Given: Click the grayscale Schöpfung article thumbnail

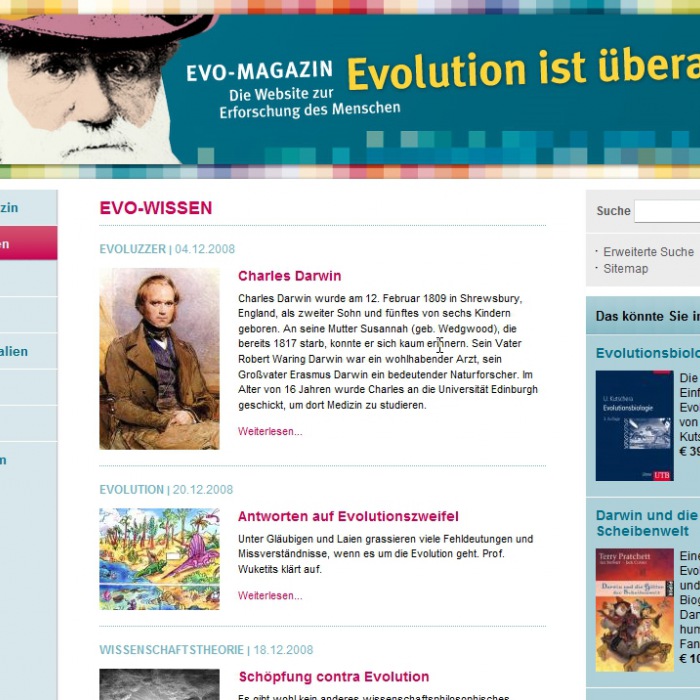Looking at the screenshot, I should [159, 684].
